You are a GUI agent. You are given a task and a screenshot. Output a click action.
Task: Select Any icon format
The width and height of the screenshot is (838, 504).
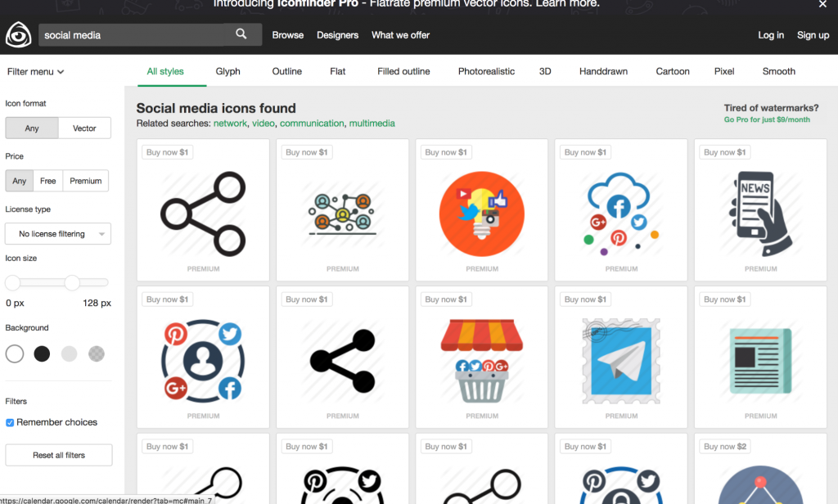click(x=32, y=128)
